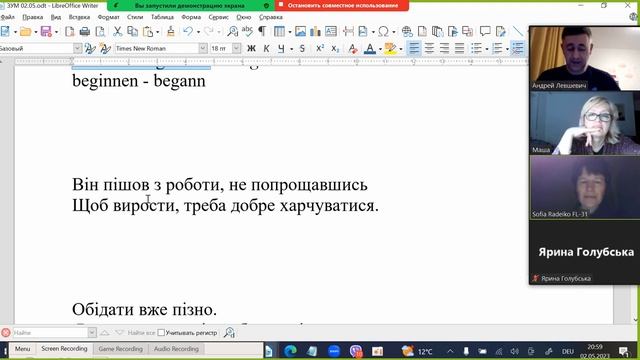Open the Таблица menu

coord(162,17)
